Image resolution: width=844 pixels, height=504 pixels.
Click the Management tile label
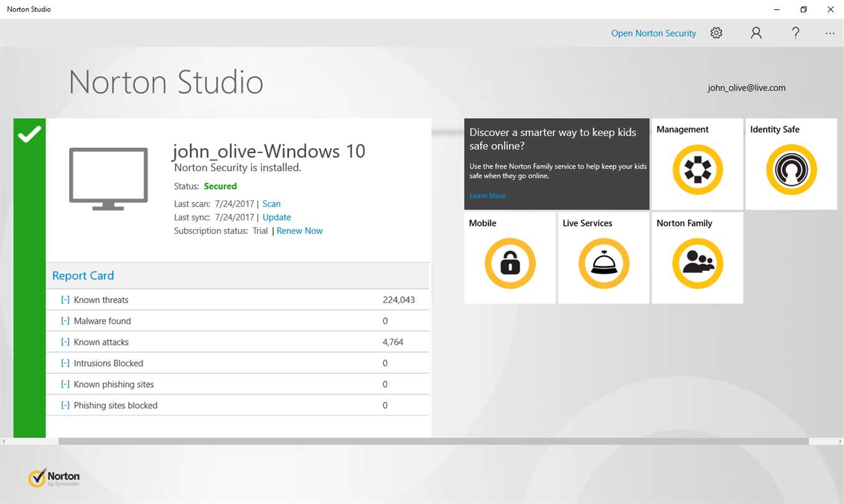pos(683,129)
